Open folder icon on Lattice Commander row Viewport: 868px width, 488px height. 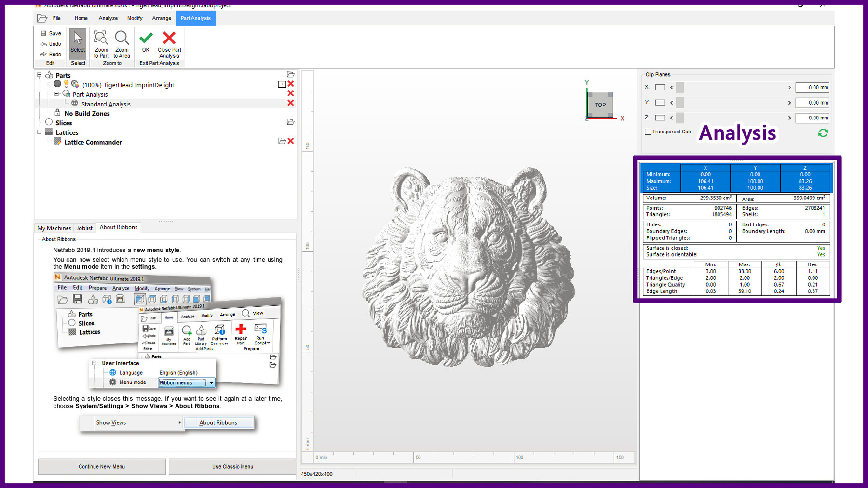click(x=282, y=141)
